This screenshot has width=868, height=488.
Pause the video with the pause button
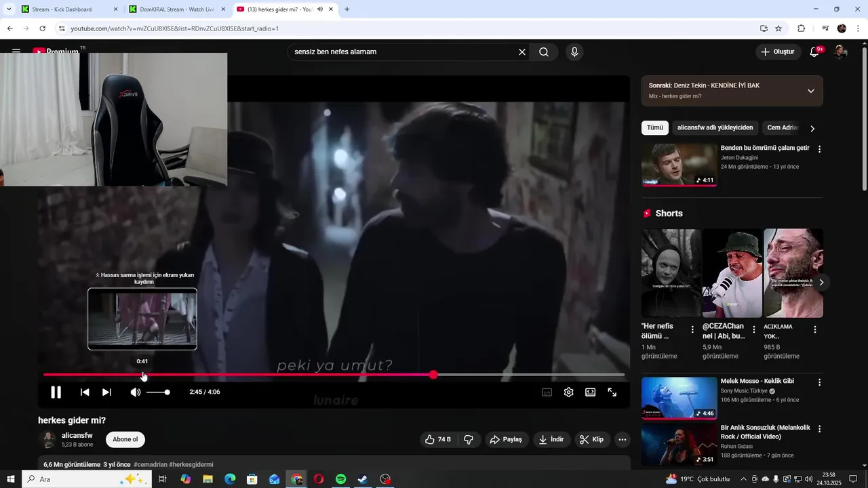click(56, 392)
